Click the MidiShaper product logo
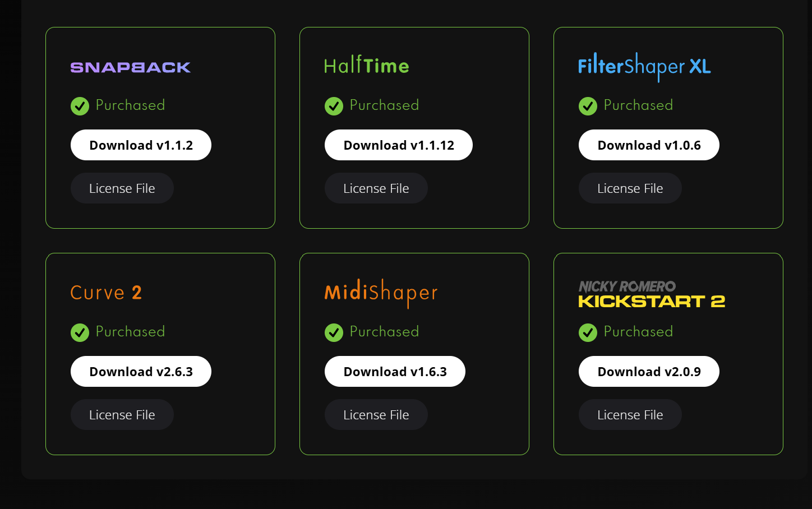This screenshot has height=509, width=812. click(x=381, y=293)
